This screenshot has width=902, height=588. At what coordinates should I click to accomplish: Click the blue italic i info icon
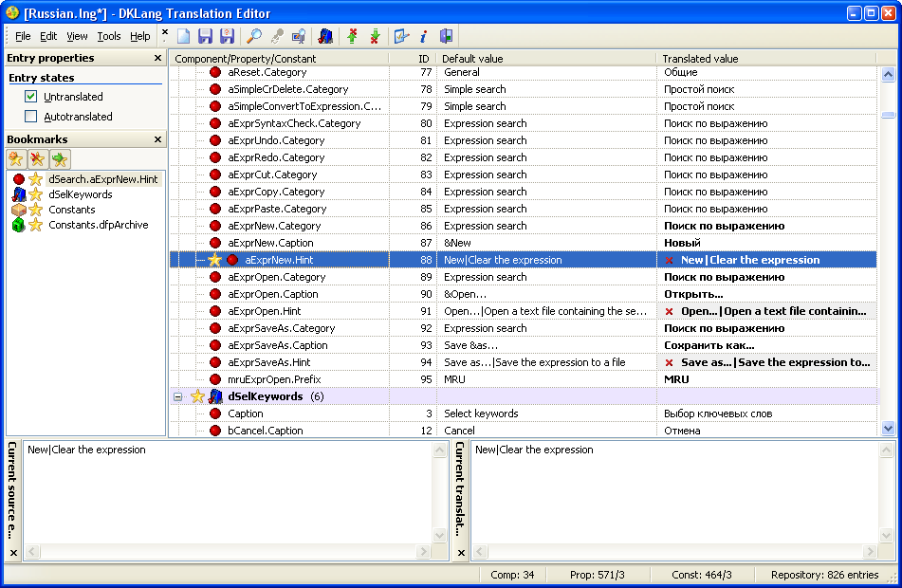pos(423,36)
